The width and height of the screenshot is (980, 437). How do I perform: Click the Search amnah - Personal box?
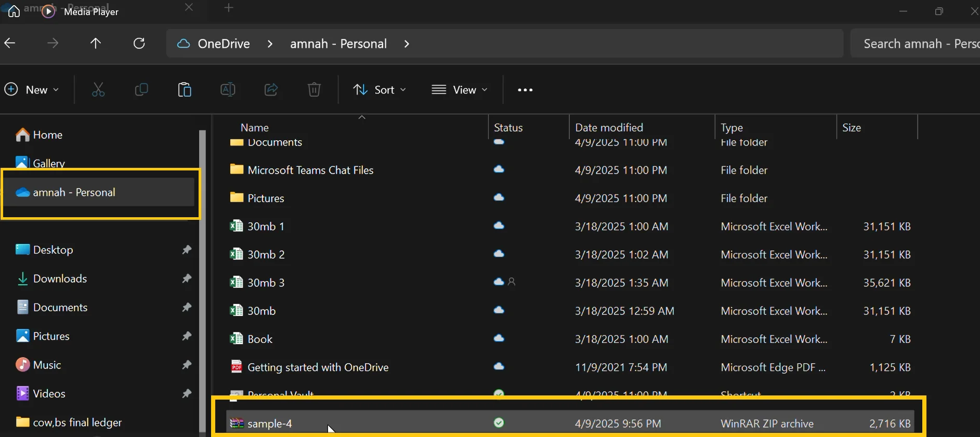click(915, 44)
